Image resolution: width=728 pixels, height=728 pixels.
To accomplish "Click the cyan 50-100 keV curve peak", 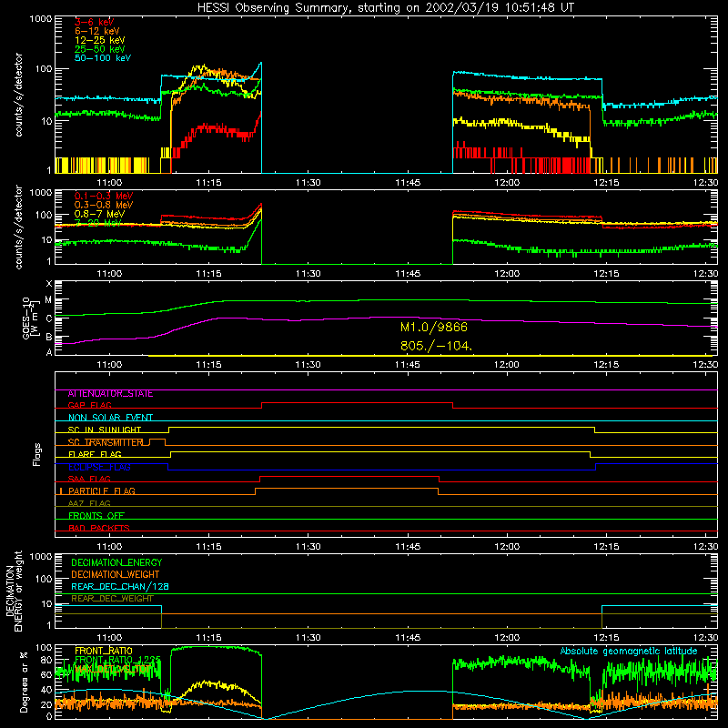I will [x=261, y=63].
